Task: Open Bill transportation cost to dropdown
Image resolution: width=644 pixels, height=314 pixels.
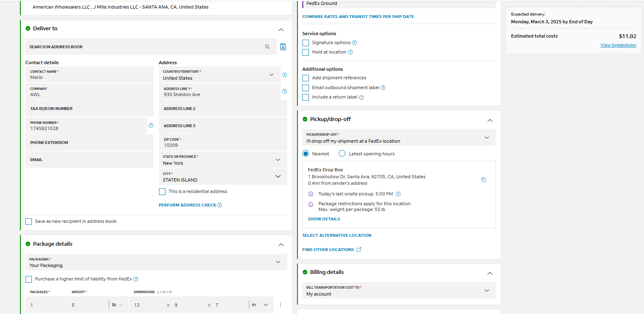Action: (399, 291)
